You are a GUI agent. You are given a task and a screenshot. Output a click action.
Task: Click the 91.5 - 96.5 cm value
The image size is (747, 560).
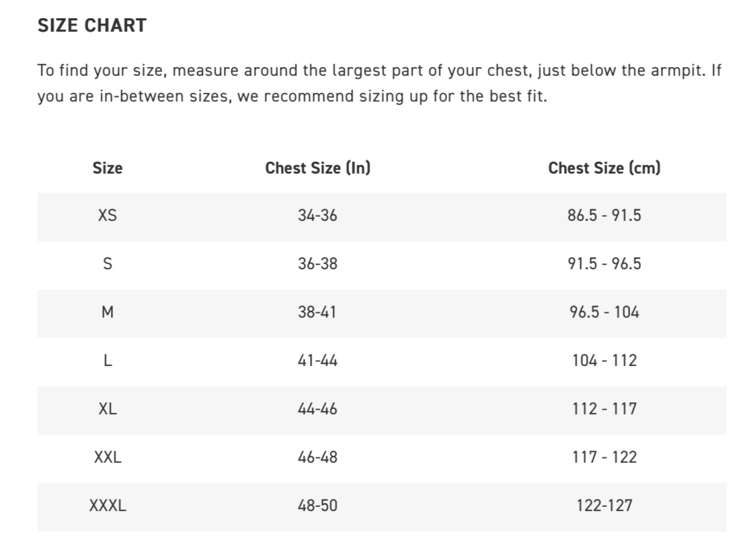pos(604,264)
